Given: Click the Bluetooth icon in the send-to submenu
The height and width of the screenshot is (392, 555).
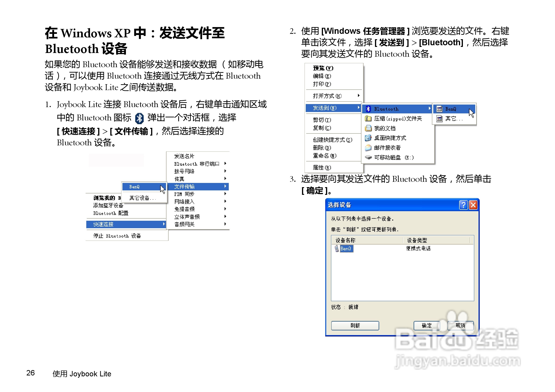Looking at the screenshot, I should click(368, 109).
